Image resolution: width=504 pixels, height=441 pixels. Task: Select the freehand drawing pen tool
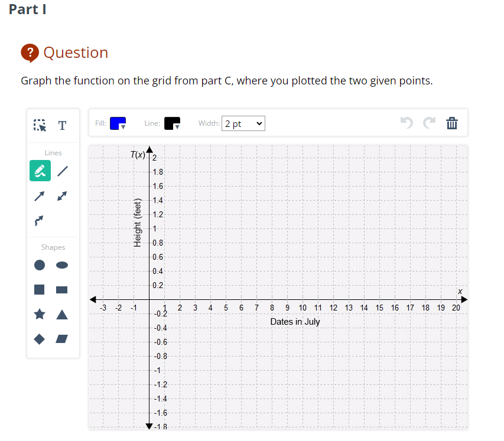pos(39,171)
